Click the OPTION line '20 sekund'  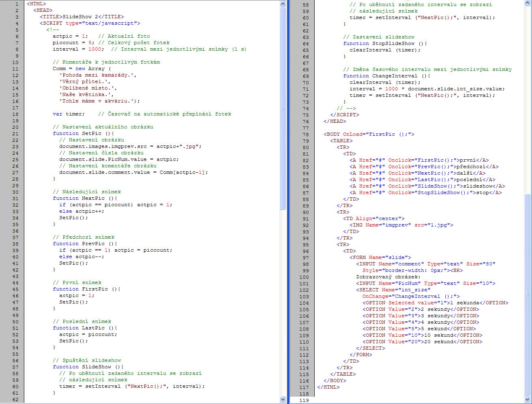coord(422,342)
